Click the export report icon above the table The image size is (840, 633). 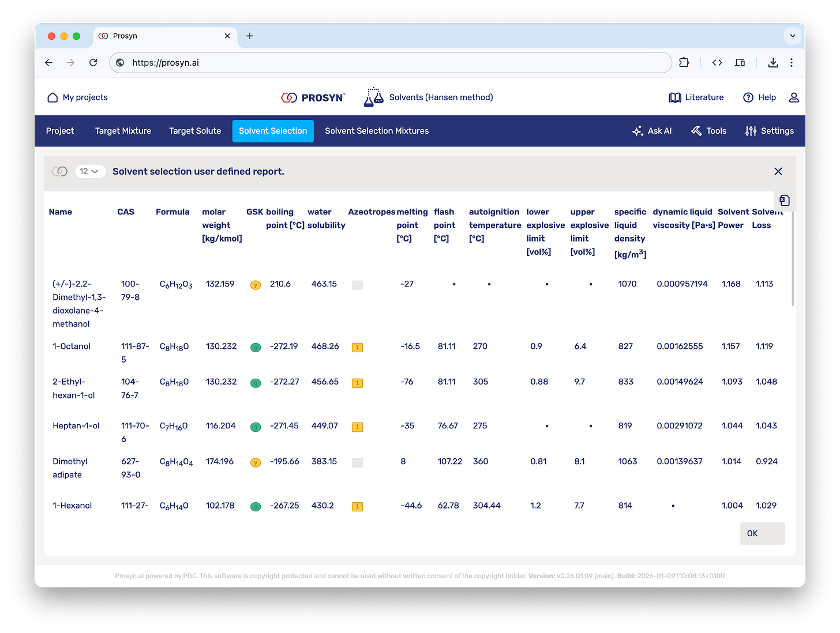(785, 201)
